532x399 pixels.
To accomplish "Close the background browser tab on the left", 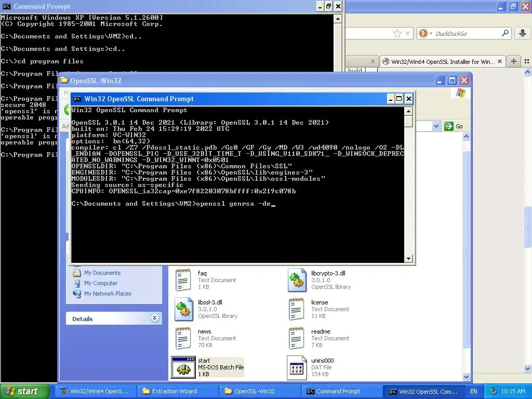I will (x=373, y=61).
